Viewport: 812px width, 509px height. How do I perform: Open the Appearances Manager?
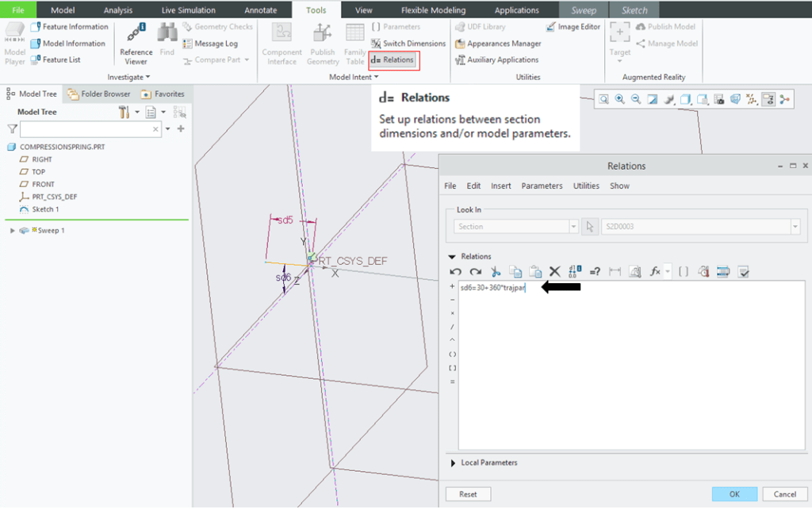tap(498, 44)
